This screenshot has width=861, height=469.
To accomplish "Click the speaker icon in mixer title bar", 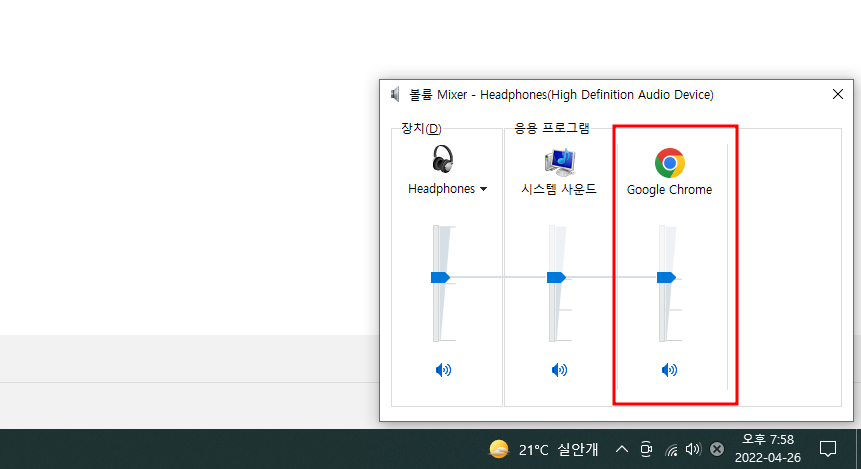I will 395,94.
